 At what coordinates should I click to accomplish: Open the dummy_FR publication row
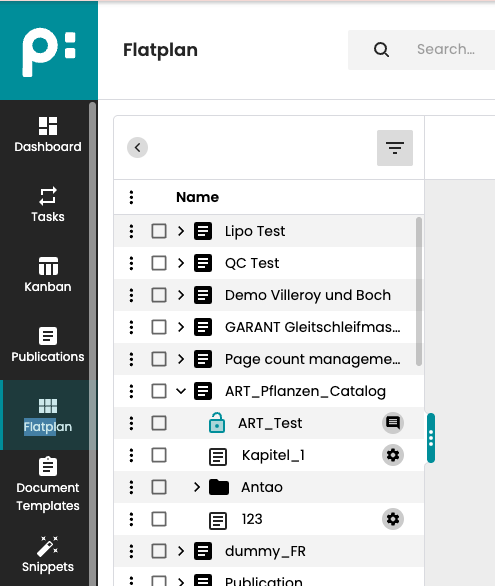265,551
